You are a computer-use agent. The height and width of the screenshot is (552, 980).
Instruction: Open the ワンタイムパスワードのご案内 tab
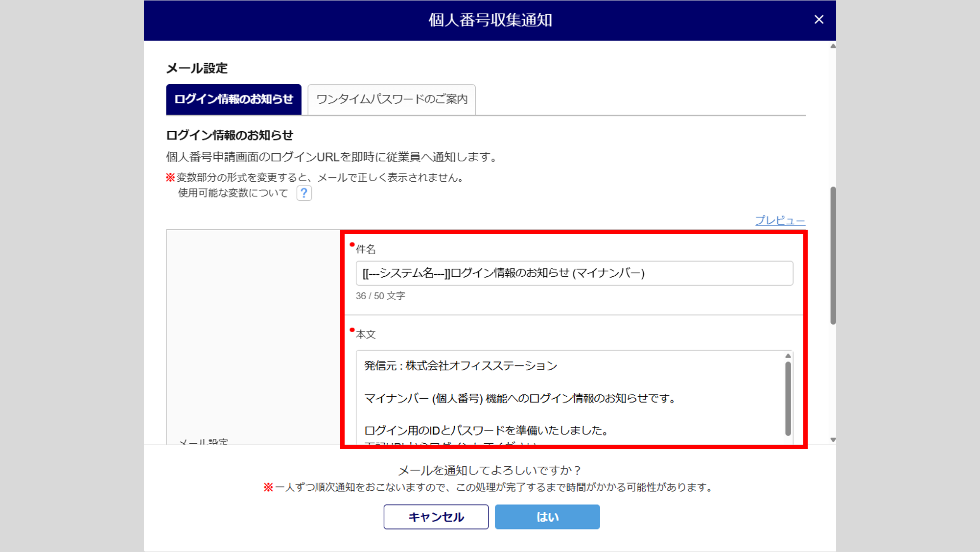392,99
